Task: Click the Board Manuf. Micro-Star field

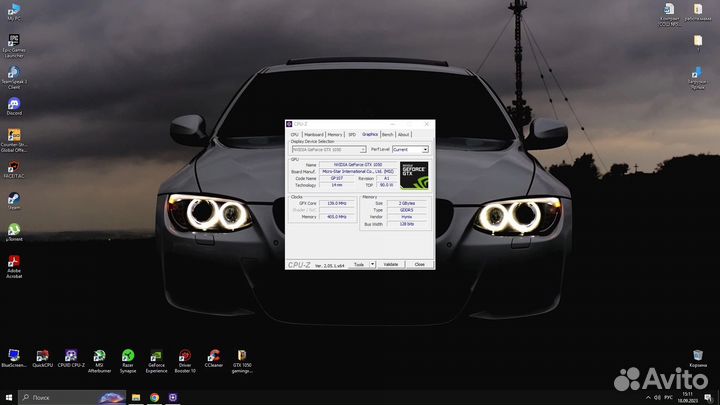Action: coord(358,171)
